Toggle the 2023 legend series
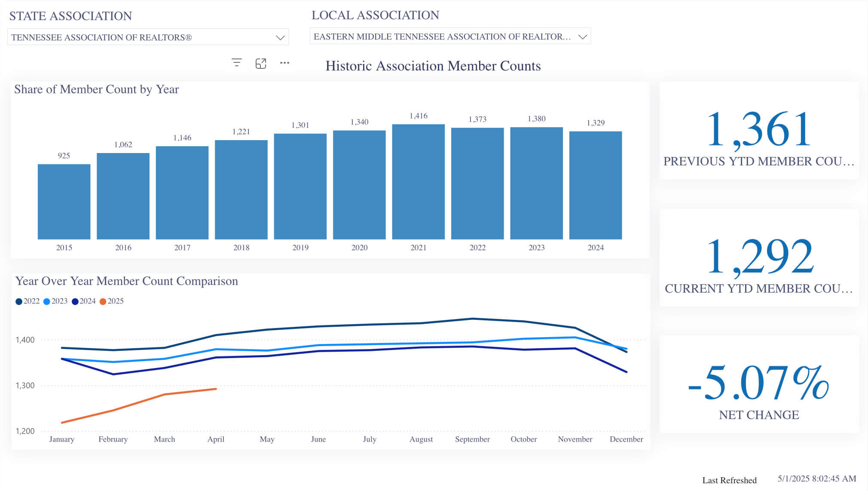Image resolution: width=868 pixels, height=491 pixels. point(55,301)
